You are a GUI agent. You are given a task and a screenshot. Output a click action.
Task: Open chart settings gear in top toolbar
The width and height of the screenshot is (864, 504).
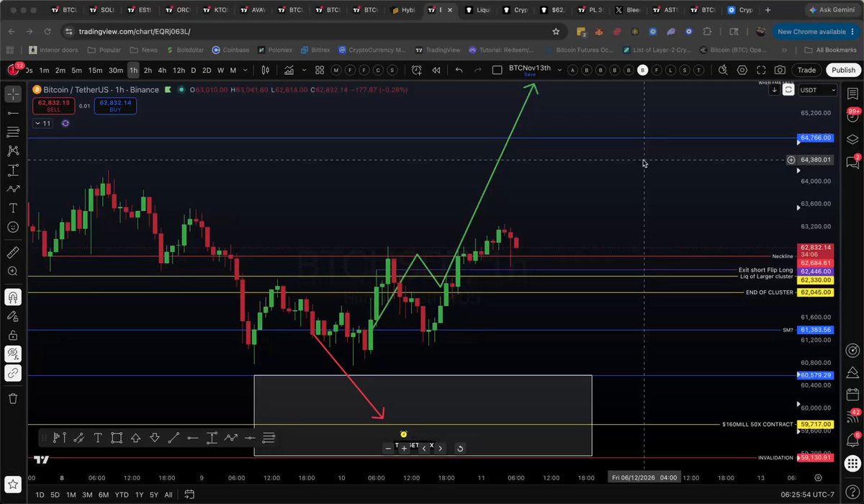coord(742,70)
